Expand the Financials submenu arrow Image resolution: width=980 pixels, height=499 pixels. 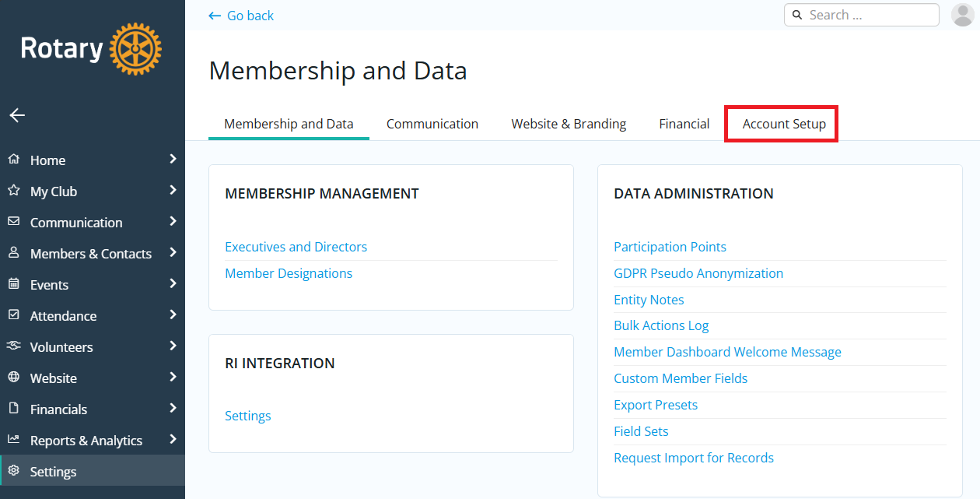(x=173, y=408)
